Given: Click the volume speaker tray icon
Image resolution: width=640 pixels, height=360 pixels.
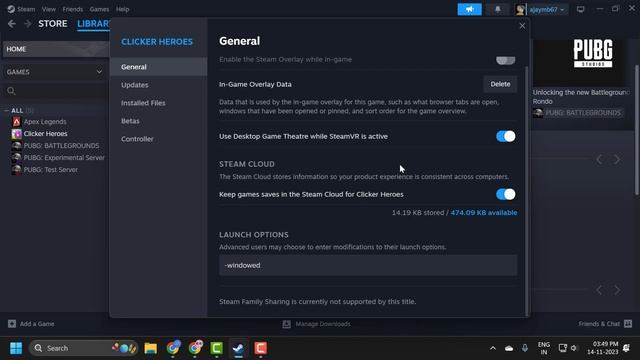Looking at the screenshot, I should (574, 348).
